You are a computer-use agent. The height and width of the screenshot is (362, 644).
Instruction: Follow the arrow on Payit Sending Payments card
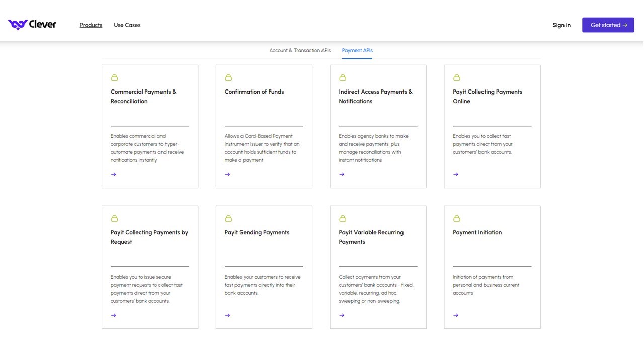point(228,315)
